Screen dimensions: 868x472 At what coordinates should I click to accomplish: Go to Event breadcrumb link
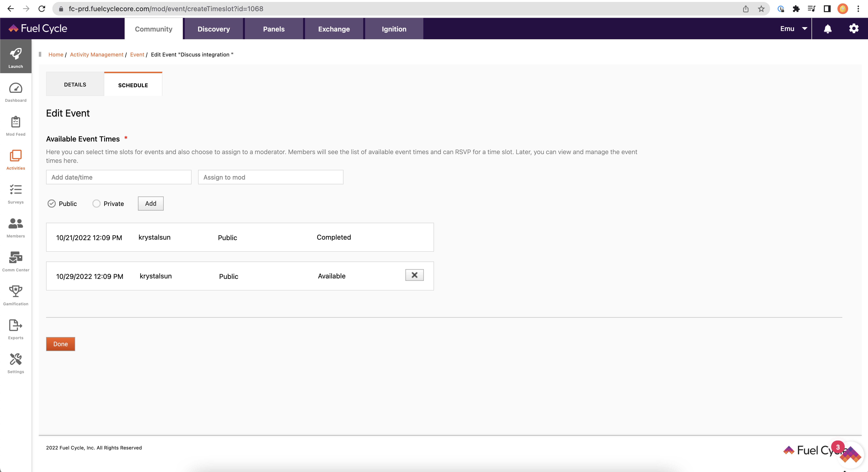(x=137, y=55)
